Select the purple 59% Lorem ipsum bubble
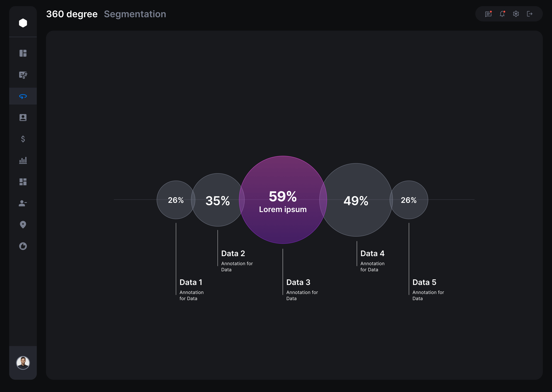The image size is (552, 392). click(x=283, y=200)
